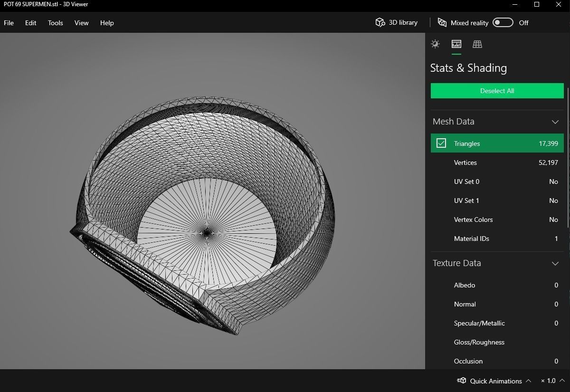Click the Mixed reality icon
Viewport: 570px width, 392px height.
442,23
